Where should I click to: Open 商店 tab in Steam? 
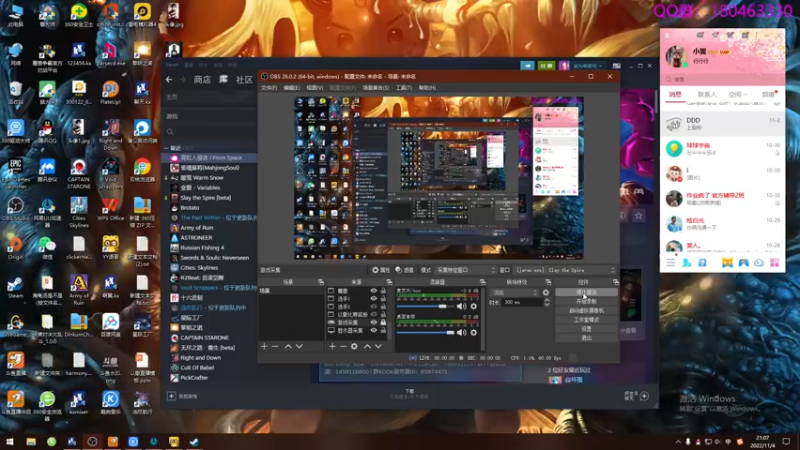point(202,80)
